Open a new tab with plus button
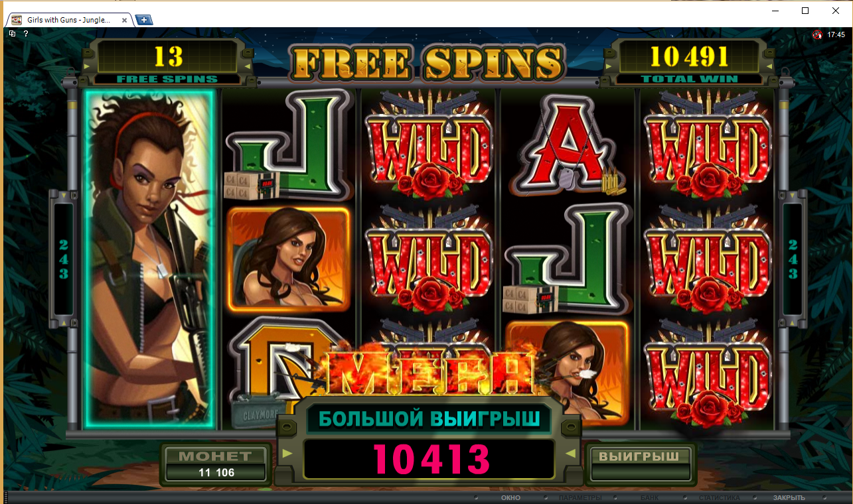 pyautogui.click(x=144, y=20)
